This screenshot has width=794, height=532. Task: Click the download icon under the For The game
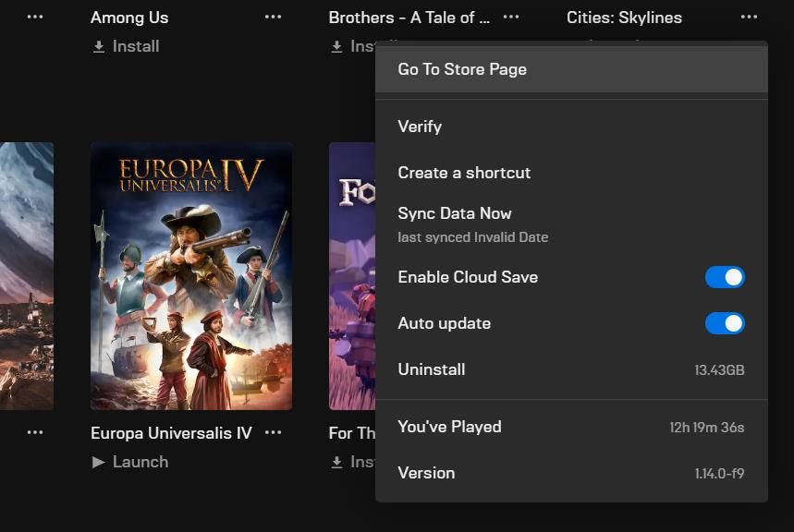(336, 462)
